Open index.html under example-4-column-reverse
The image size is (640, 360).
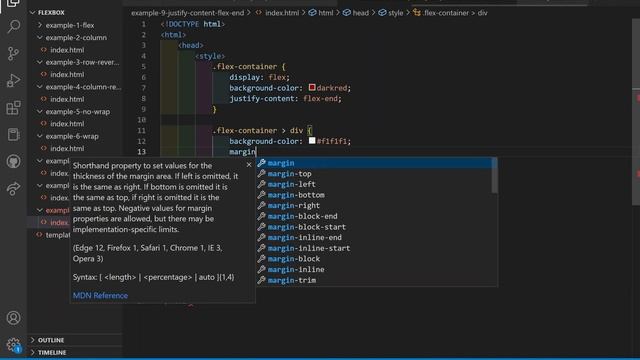pyautogui.click(x=67, y=99)
